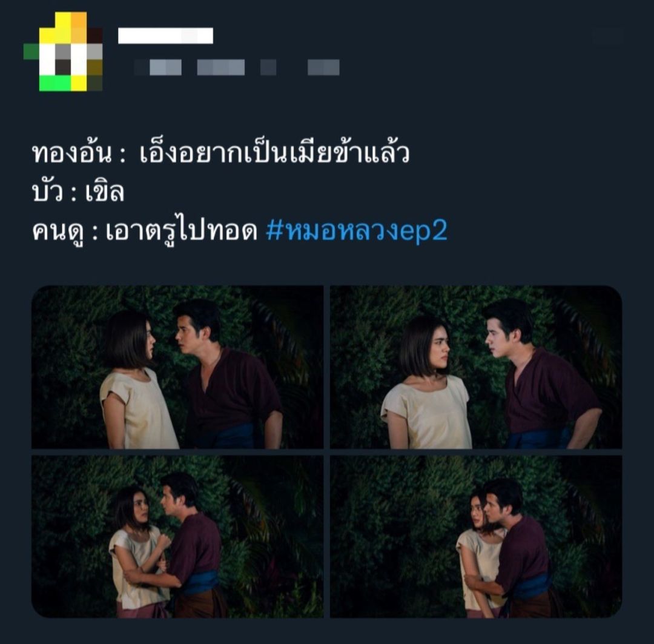Screen dimensions: 654x644
Task: Click the blue sash in bottom-left photo
Action: pyautogui.click(x=199, y=583)
